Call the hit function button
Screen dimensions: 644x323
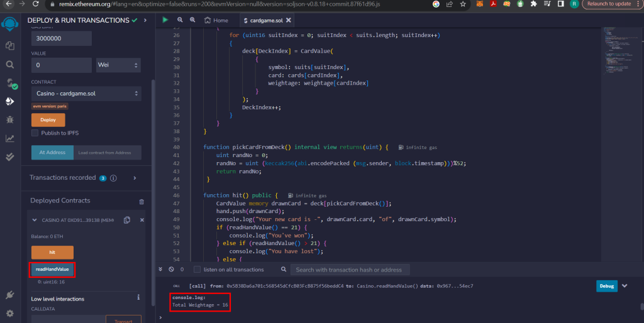[x=52, y=252]
